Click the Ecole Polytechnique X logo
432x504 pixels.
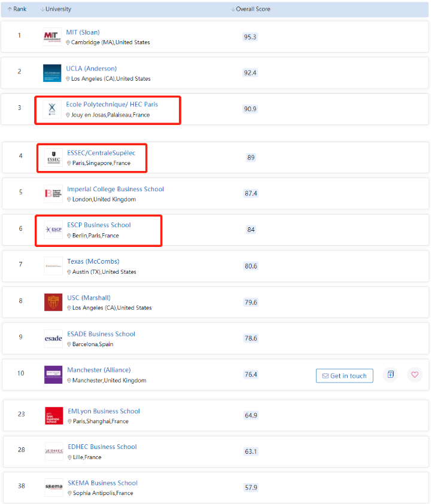(52, 109)
